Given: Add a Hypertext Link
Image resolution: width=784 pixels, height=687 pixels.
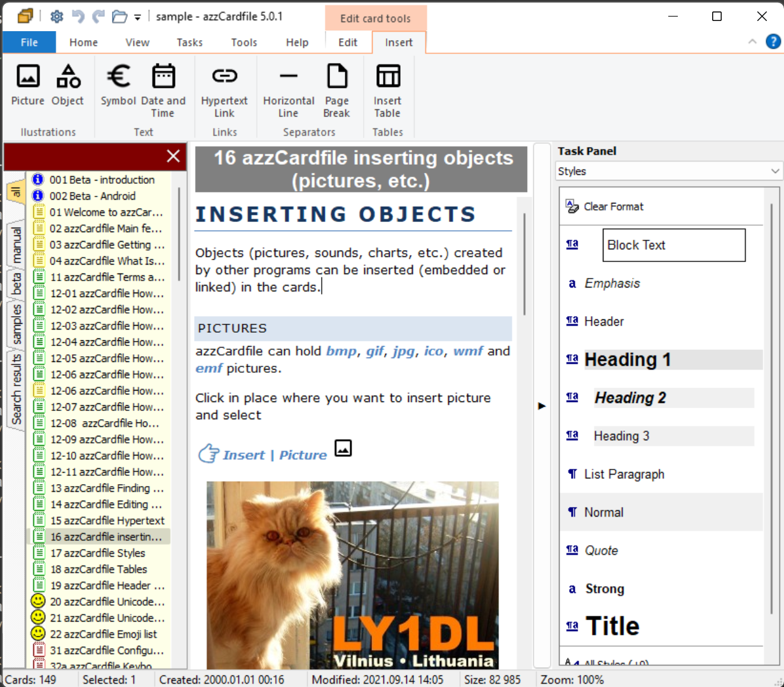Looking at the screenshot, I should [224, 91].
